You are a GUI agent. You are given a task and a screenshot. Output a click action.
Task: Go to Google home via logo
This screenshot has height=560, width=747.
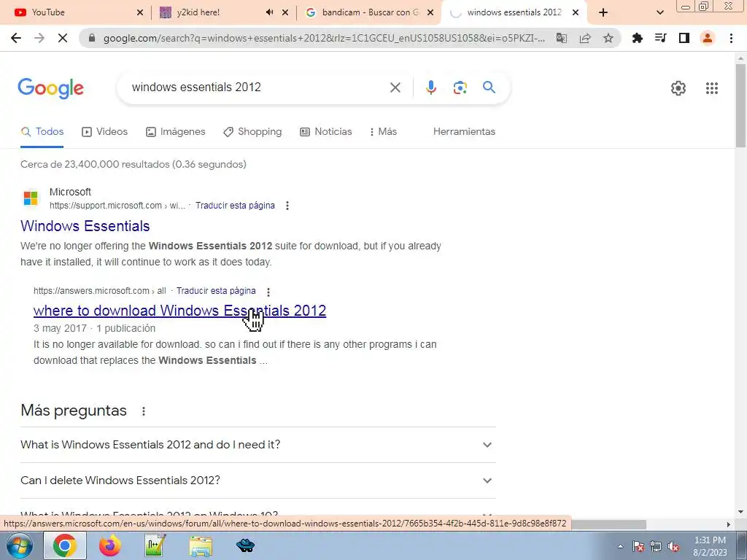click(x=51, y=88)
